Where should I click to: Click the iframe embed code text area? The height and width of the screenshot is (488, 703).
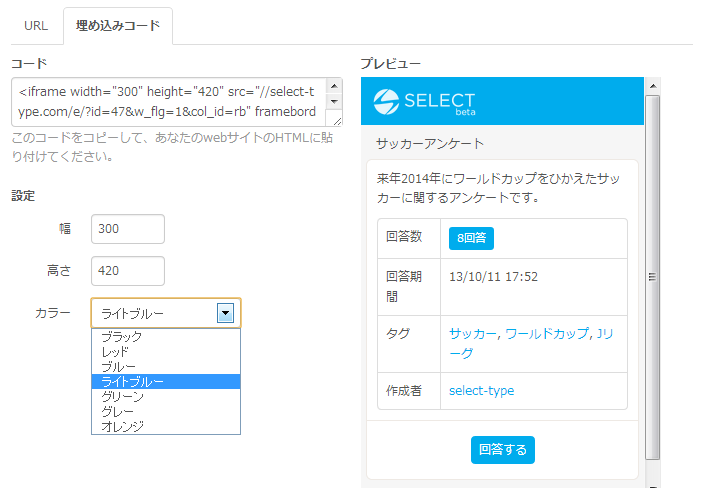176,101
